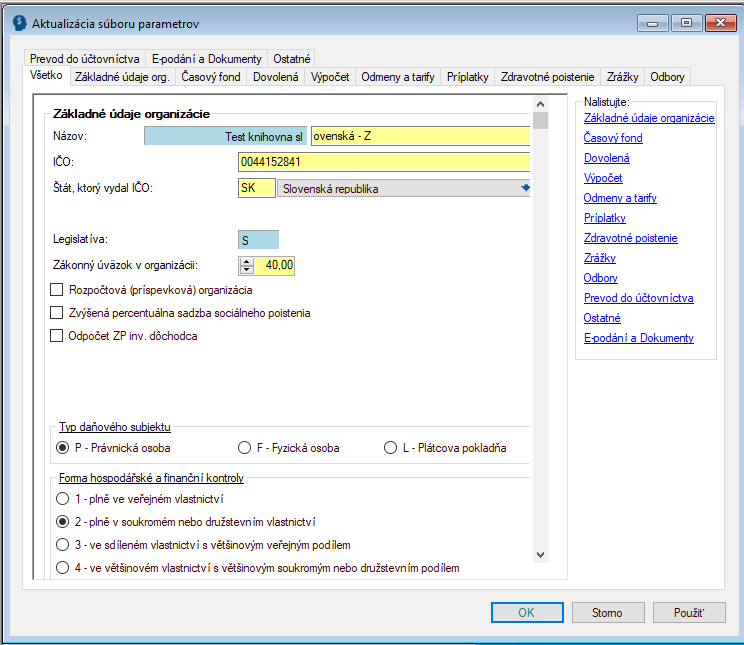Viewport: 744px width, 645px height.
Task: Switch to the Zrážky tab
Action: point(623,77)
